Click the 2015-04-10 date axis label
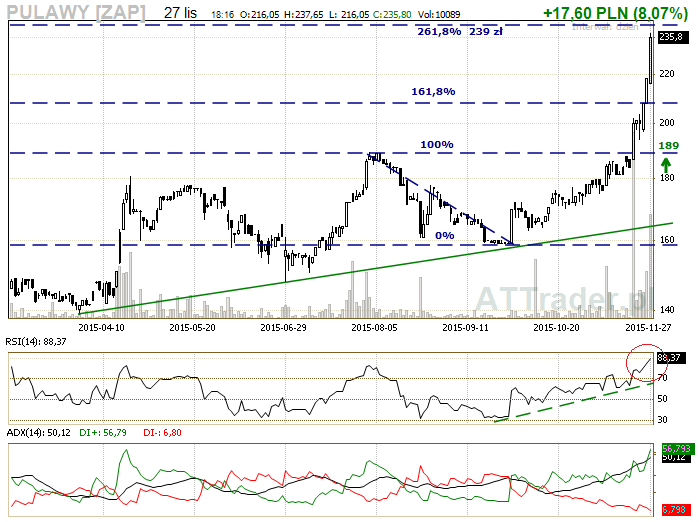 click(x=101, y=328)
